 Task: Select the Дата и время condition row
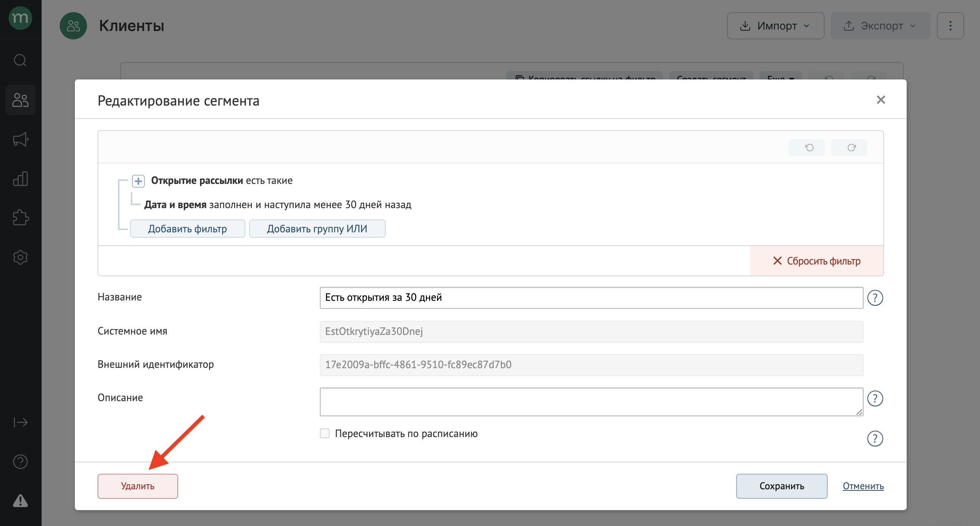click(x=278, y=205)
